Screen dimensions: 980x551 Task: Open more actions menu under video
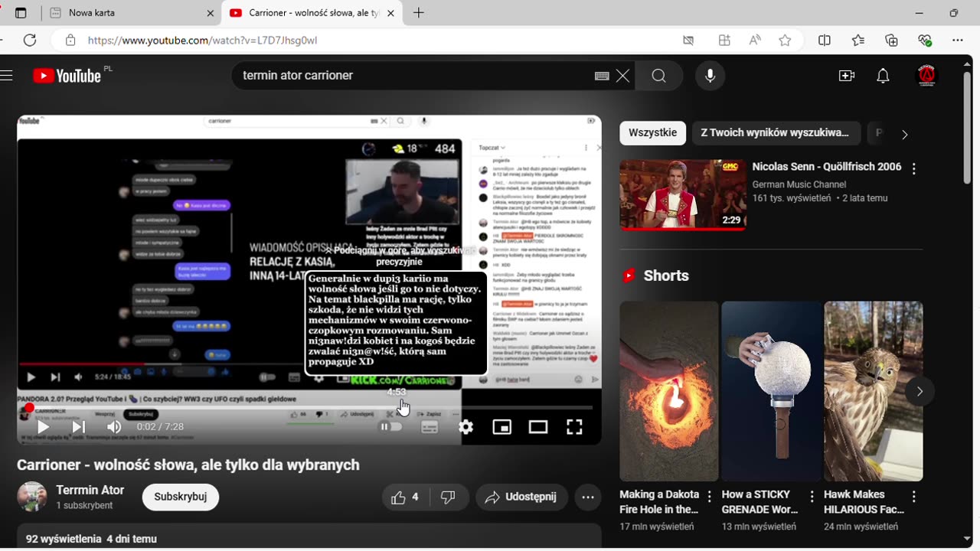pos(588,497)
